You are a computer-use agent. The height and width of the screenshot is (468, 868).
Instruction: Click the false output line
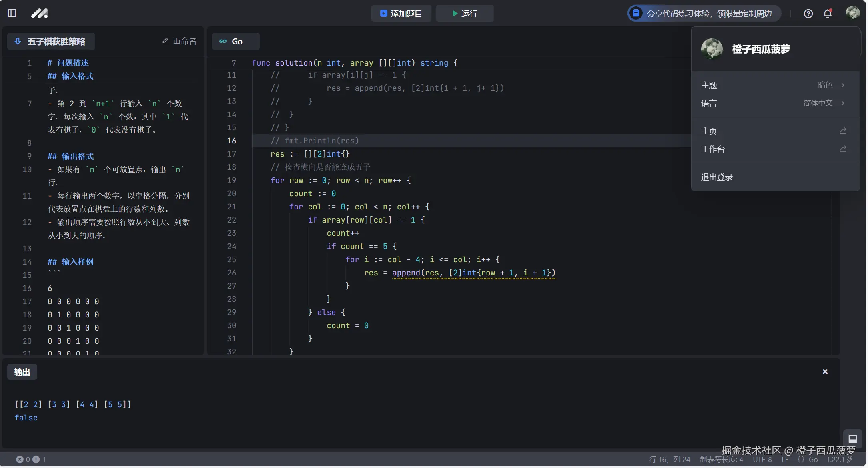26,418
